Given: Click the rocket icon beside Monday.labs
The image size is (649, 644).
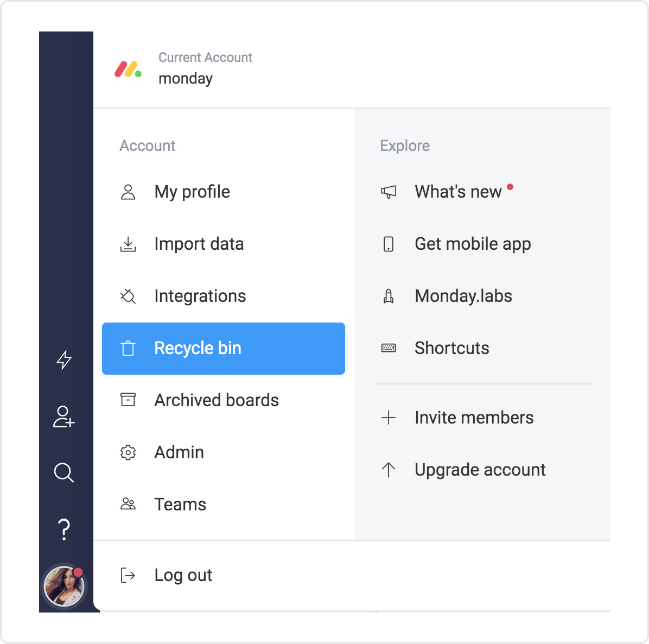Looking at the screenshot, I should (x=389, y=296).
